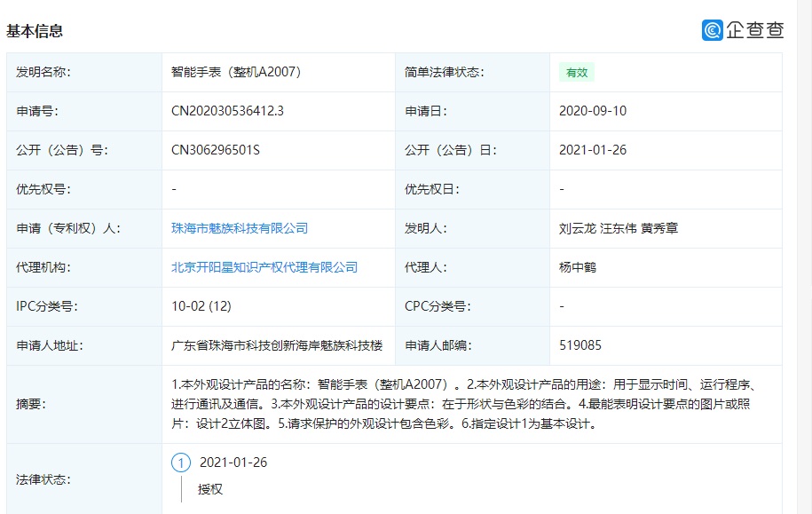812x514 pixels.
Task: Click the 申请号 label cell
Action: pos(84,111)
